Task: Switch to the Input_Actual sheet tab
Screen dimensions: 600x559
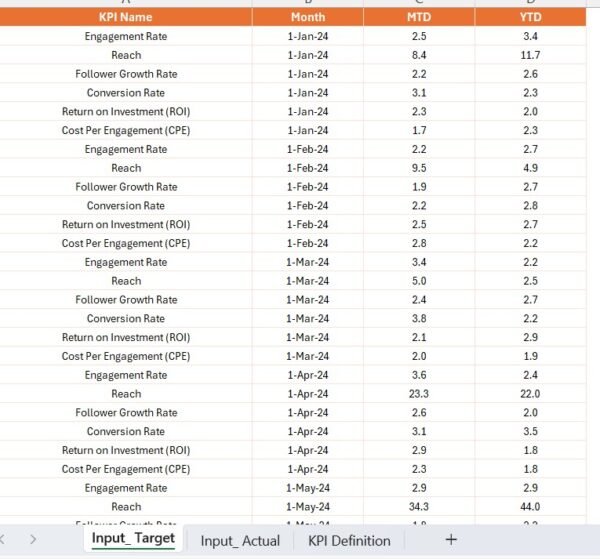Action: [240, 541]
